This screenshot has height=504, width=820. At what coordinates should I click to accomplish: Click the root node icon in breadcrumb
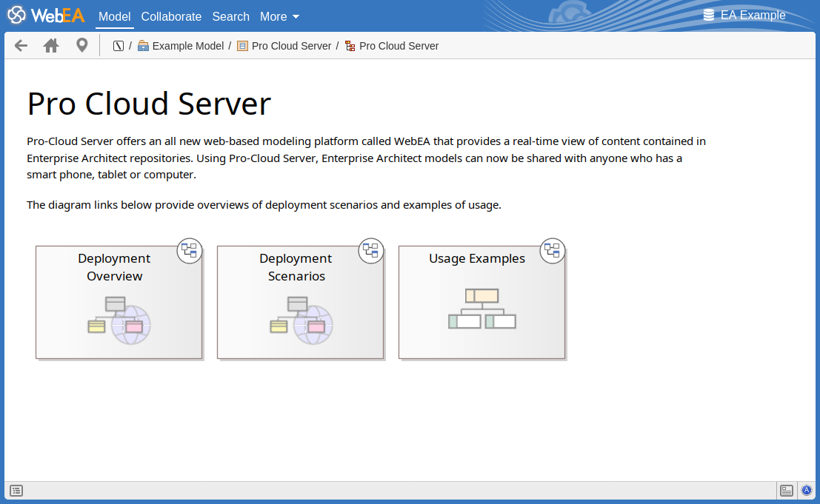pyautogui.click(x=119, y=46)
